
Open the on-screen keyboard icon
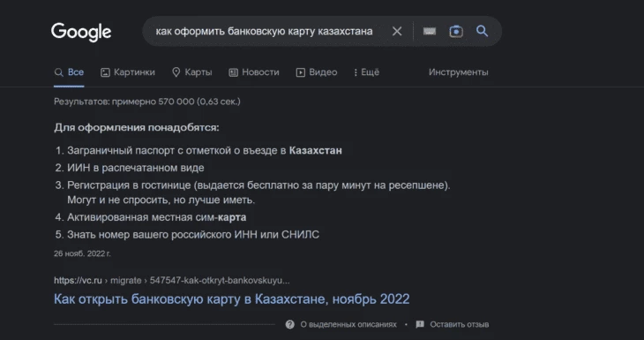click(430, 31)
